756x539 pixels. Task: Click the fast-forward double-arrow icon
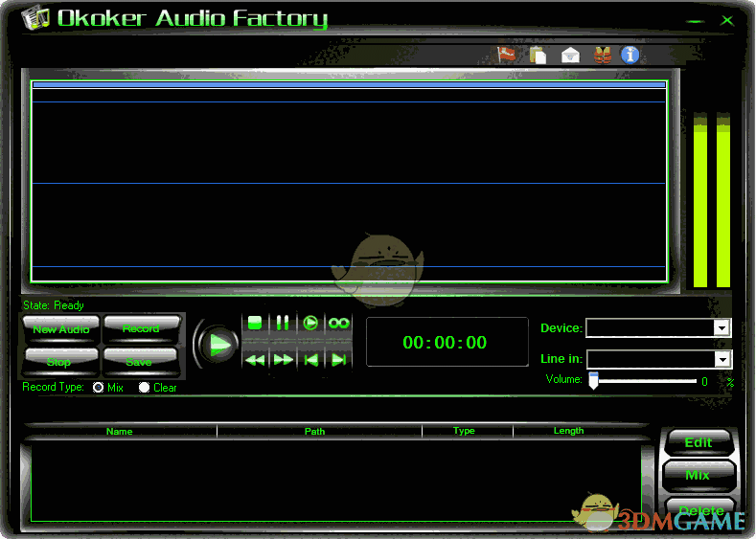tap(283, 360)
